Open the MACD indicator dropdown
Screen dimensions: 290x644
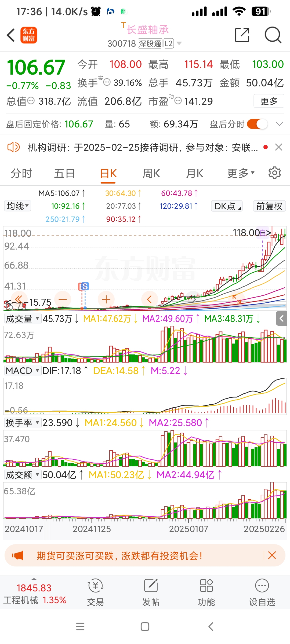click(x=23, y=371)
